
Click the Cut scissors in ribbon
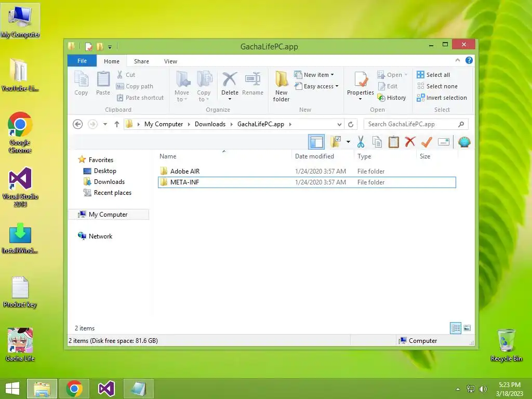126,75
